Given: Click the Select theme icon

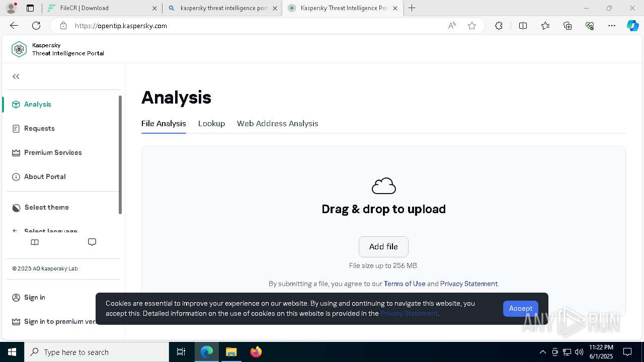Looking at the screenshot, I should (16, 208).
